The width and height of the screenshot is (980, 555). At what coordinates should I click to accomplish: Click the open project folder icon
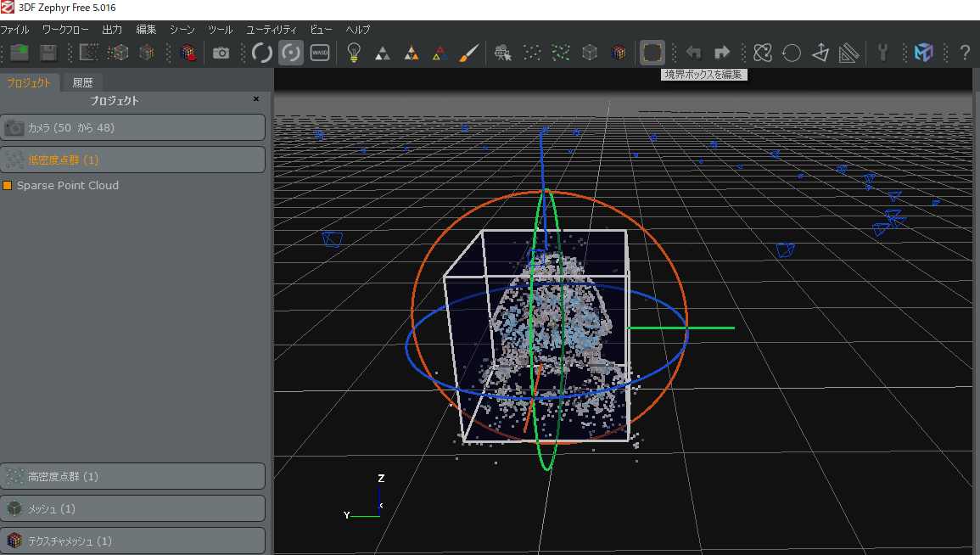(20, 53)
